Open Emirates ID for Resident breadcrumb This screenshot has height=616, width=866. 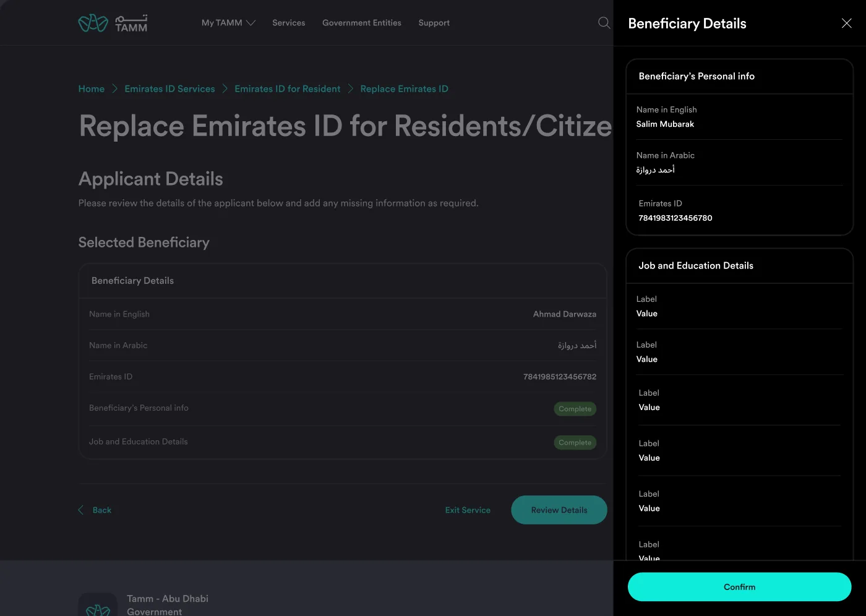[x=287, y=89]
